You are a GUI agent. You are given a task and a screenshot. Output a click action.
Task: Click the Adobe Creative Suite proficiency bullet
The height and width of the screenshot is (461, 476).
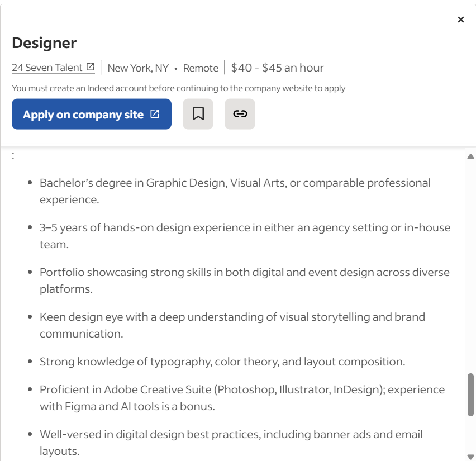(242, 397)
